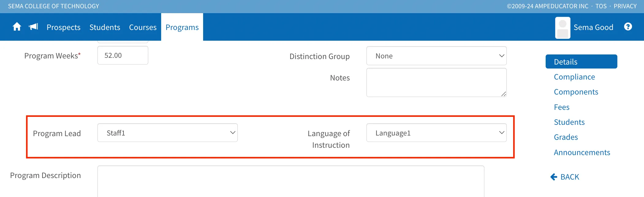Open the Language of Instruction dropdown
The height and width of the screenshot is (197, 644).
[436, 133]
